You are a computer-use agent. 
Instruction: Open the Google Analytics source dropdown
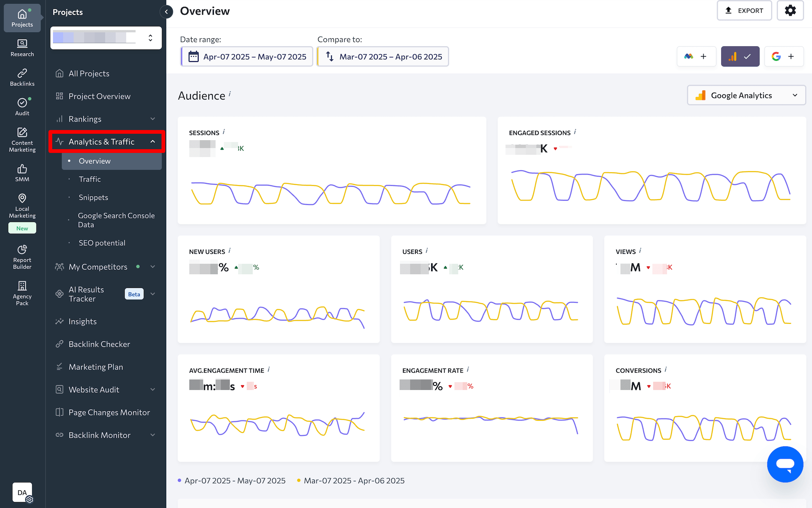(746, 95)
